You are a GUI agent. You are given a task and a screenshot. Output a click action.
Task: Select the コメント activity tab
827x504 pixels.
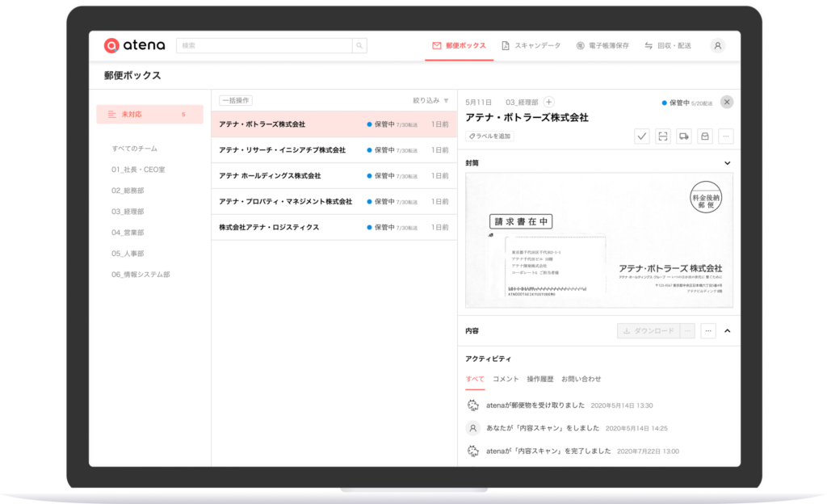coord(506,379)
